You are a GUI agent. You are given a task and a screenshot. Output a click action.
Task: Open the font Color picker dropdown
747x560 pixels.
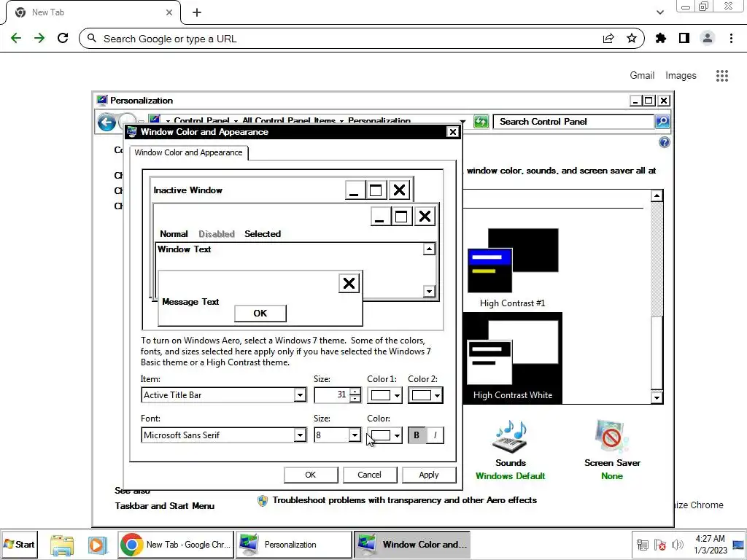pos(384,435)
